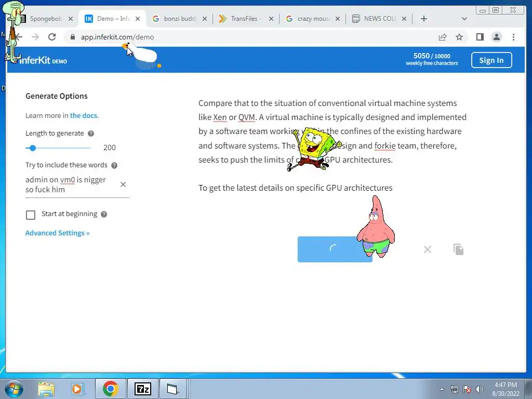The height and width of the screenshot is (399, 532).
Task: Bookmark this page with the star icon
Action: [x=459, y=37]
